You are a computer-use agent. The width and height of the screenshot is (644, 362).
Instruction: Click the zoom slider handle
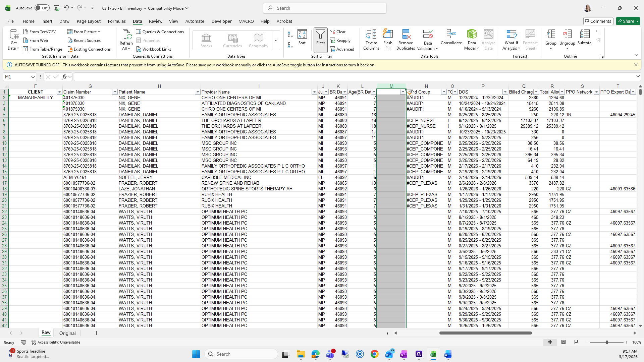pyautogui.click(x=606, y=342)
